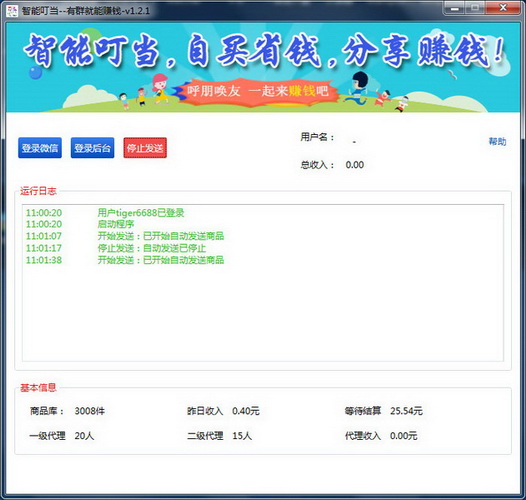Click the 昨日收入 value 0.40元
The height and width of the screenshot is (500, 526).
pos(246,411)
